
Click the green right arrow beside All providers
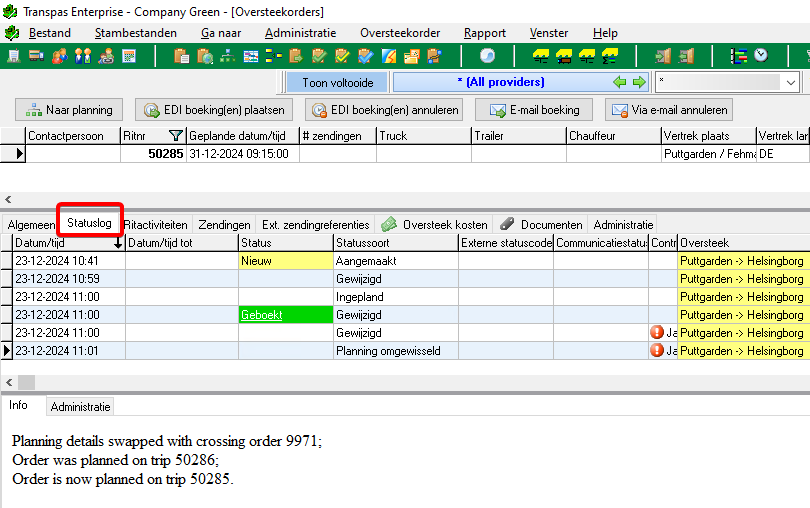pyautogui.click(x=637, y=82)
